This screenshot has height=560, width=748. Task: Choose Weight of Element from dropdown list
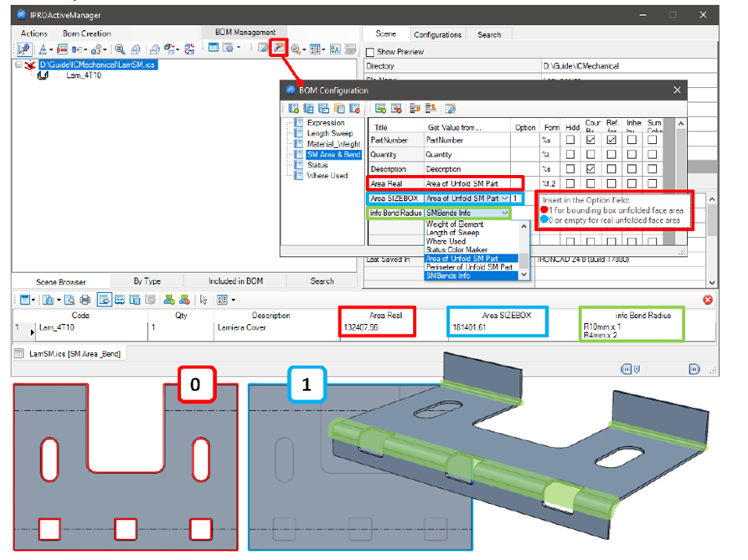tap(455, 224)
